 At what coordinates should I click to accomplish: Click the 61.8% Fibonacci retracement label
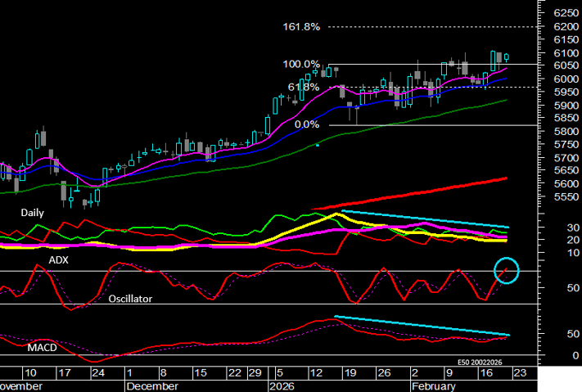point(300,87)
